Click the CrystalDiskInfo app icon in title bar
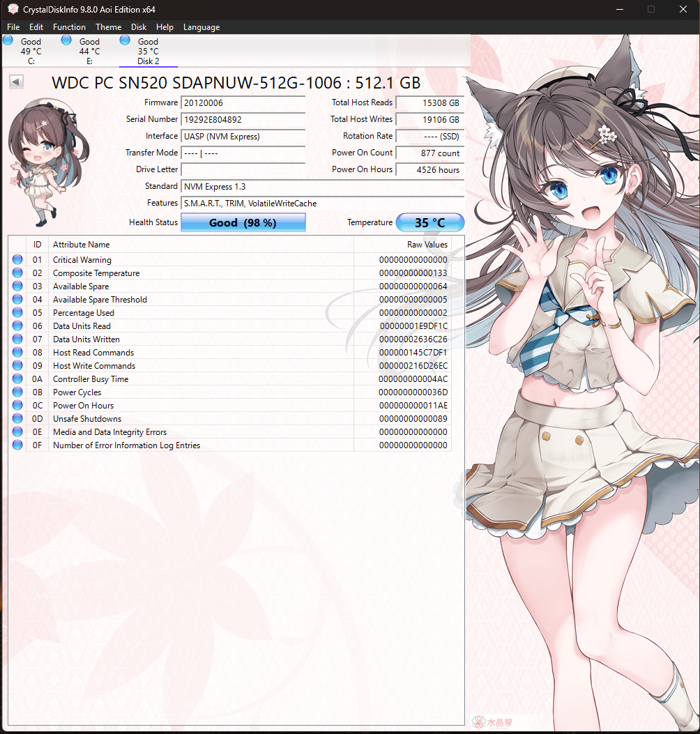 (x=13, y=9)
